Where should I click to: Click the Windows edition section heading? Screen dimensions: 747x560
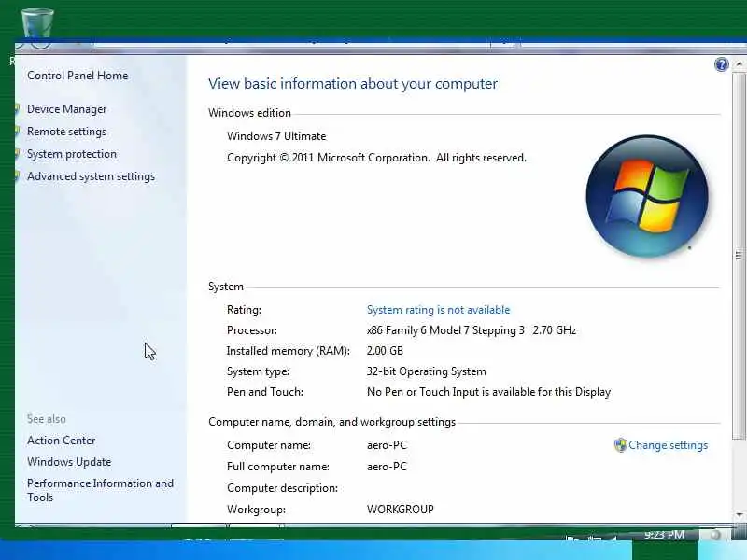click(249, 113)
